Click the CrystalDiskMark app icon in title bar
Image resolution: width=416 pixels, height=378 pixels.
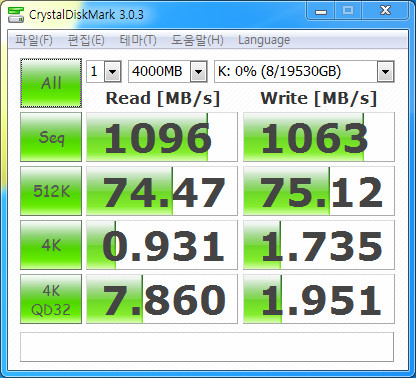click(x=16, y=14)
